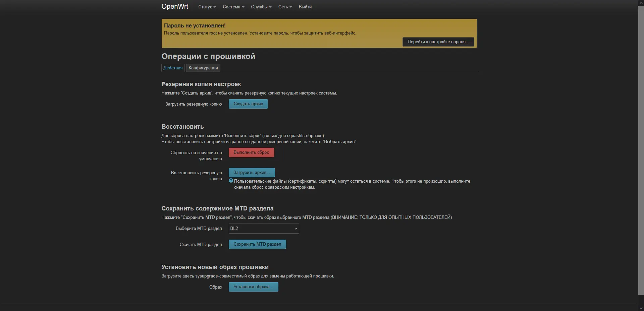Viewport: 644px width, 311px height.
Task: Click Загрузить архив to restore backup
Action: (x=252, y=172)
